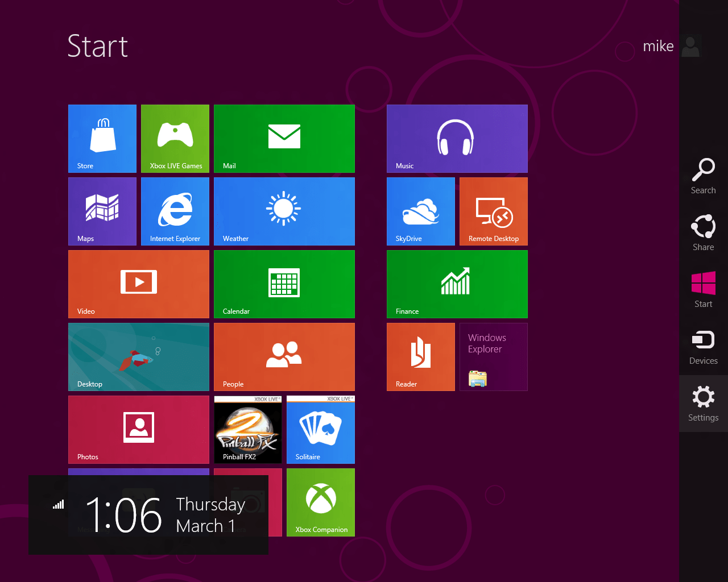Open the Desktop tile with fish wallpaper
The height and width of the screenshot is (582, 728).
click(139, 357)
